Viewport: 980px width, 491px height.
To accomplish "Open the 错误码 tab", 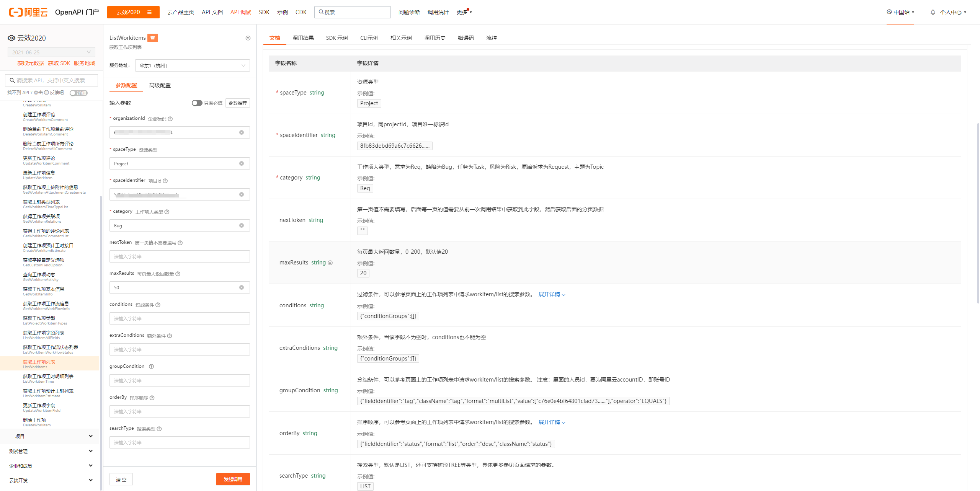I will (x=466, y=38).
